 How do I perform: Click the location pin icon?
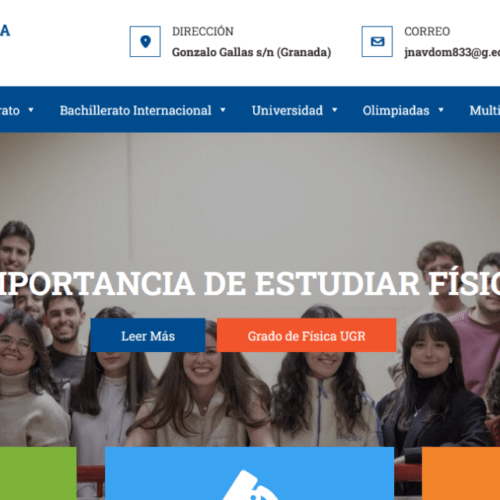tap(145, 42)
